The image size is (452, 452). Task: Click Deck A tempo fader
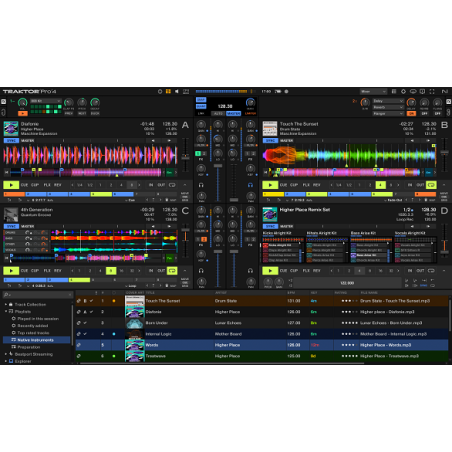tap(185, 156)
